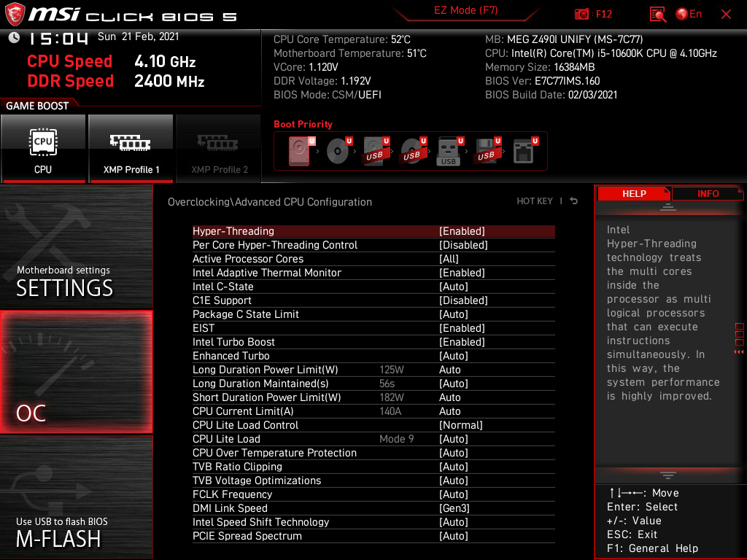Screen dimensions: 747x560
Task: Change Intel Turbo Boost setting
Action: pyautogui.click(x=373, y=341)
